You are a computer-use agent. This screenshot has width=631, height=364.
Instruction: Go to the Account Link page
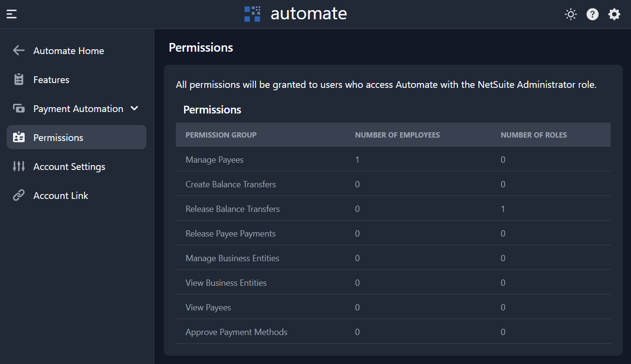pyautogui.click(x=61, y=196)
